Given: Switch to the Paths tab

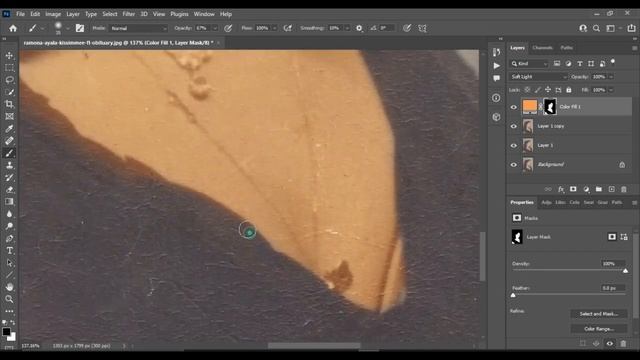Looking at the screenshot, I should pos(567,48).
